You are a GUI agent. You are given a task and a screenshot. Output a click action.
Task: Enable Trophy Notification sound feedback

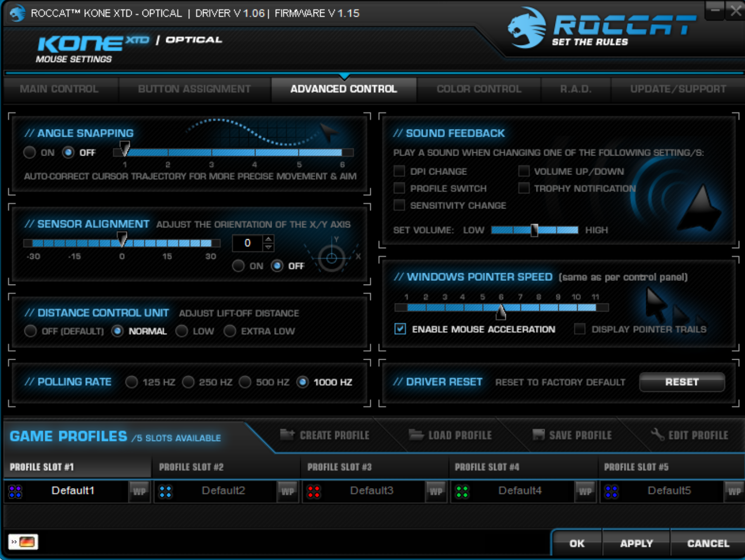click(524, 188)
